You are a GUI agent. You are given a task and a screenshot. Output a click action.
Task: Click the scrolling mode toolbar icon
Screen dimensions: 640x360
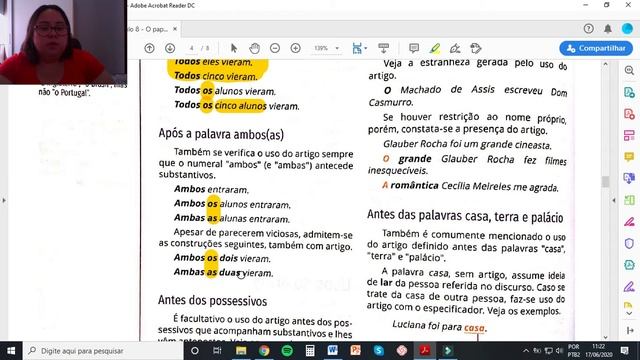[384, 48]
